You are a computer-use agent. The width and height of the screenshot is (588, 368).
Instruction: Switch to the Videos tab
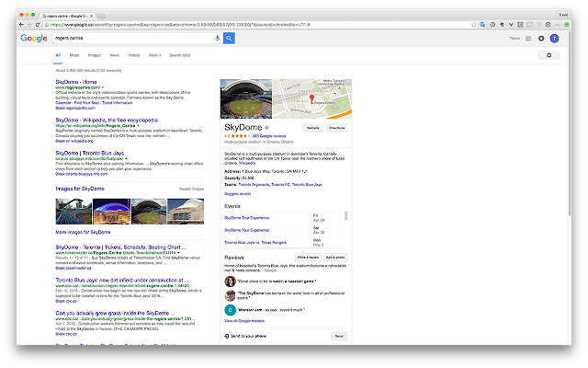point(134,55)
